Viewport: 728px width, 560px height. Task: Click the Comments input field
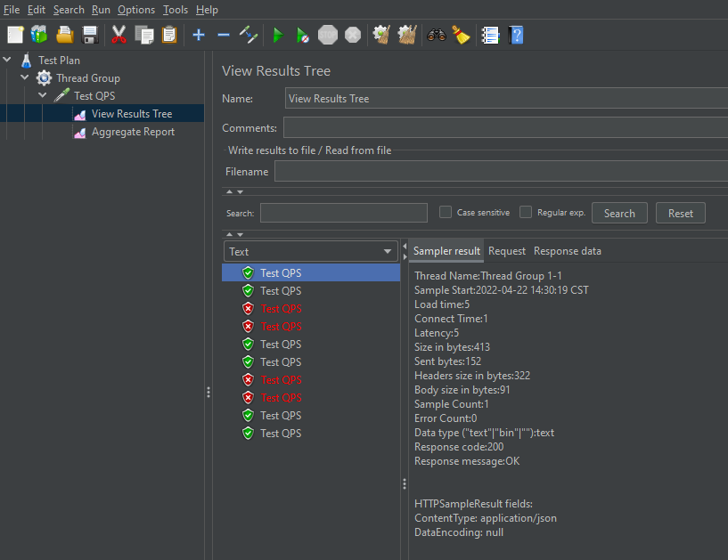pos(505,127)
